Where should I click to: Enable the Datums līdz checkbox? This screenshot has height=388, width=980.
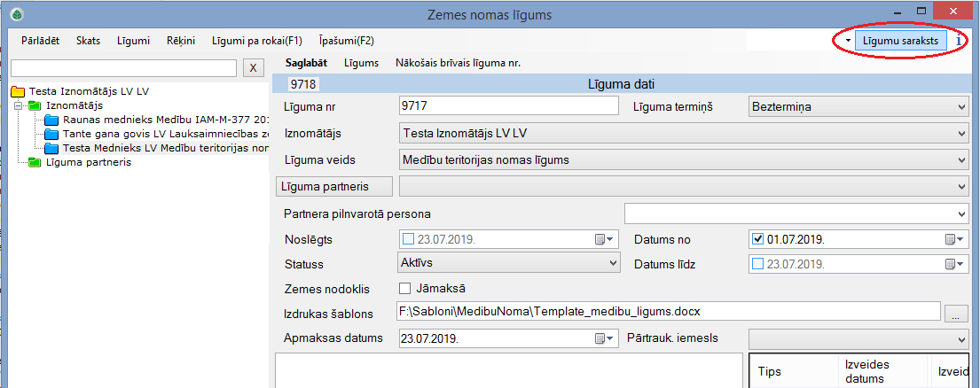pos(758,263)
